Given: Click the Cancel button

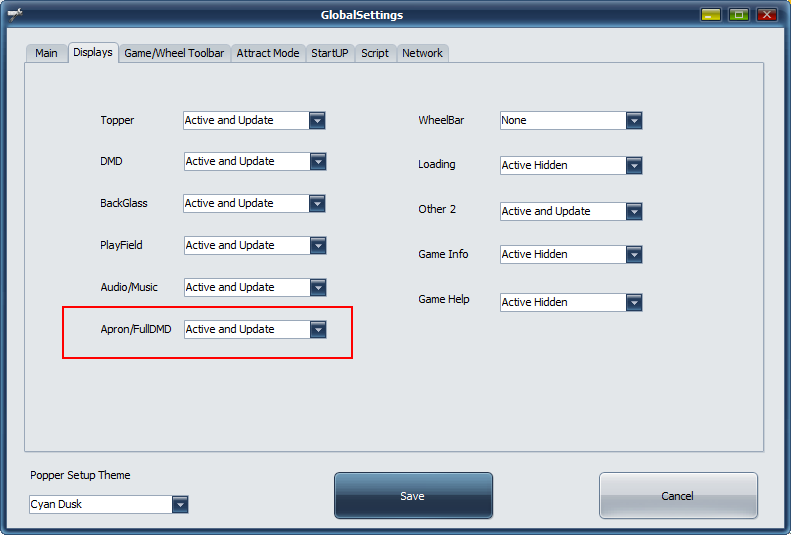Looking at the screenshot, I should 677,496.
